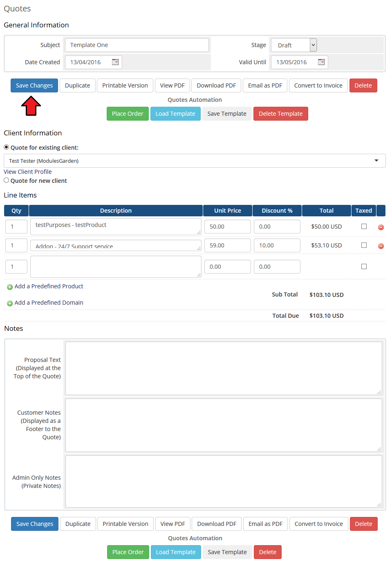Click the Customer Notes textarea
The width and height of the screenshot is (392, 566).
tap(224, 425)
